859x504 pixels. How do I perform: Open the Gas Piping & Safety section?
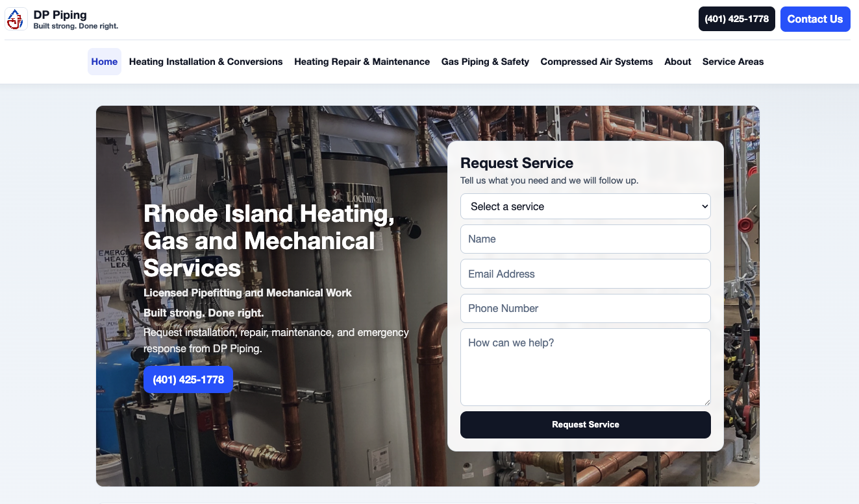[x=485, y=62]
